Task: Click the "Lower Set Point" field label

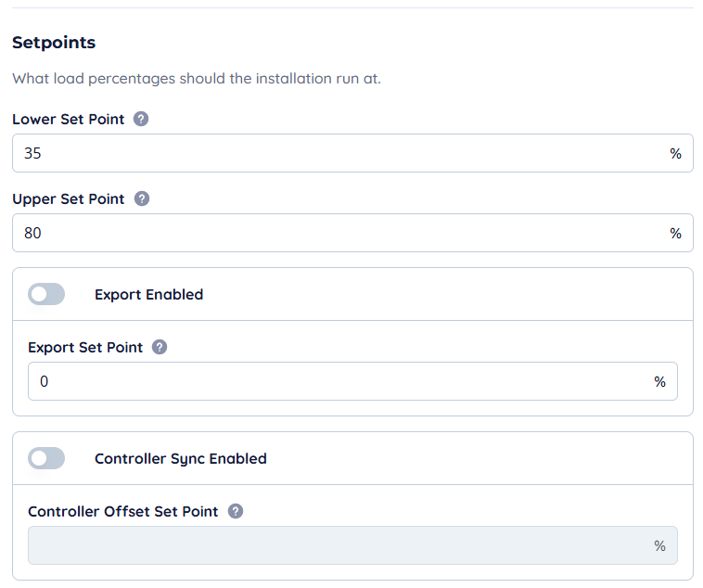Action: coord(68,120)
